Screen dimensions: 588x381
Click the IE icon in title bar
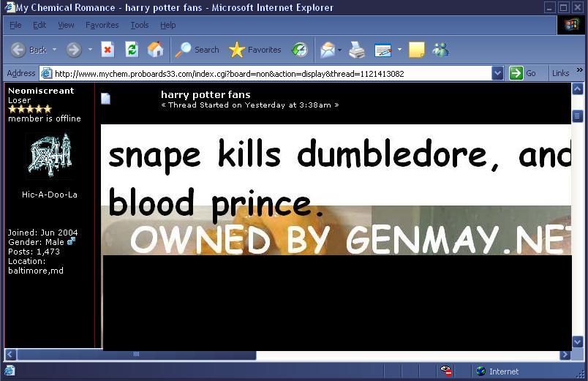tap(10, 7)
